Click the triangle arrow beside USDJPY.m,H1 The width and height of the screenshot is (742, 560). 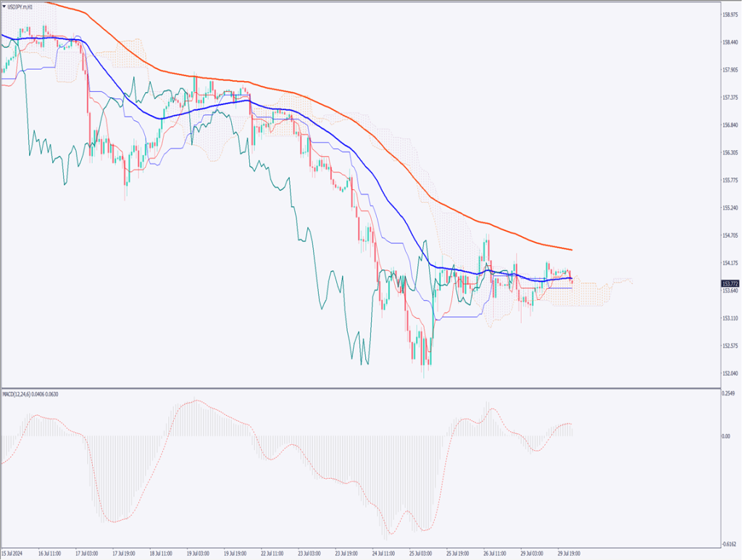tap(4, 7)
